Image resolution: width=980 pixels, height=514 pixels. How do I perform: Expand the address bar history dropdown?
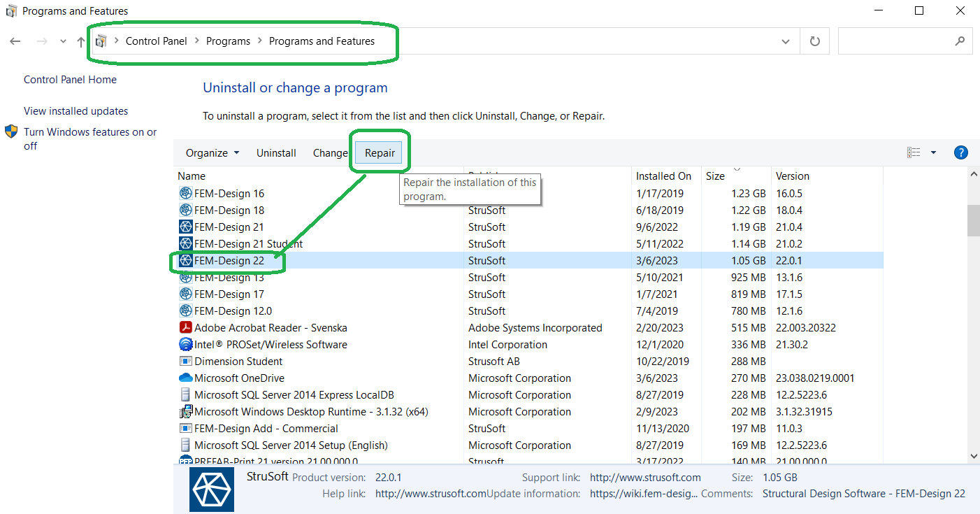(786, 41)
